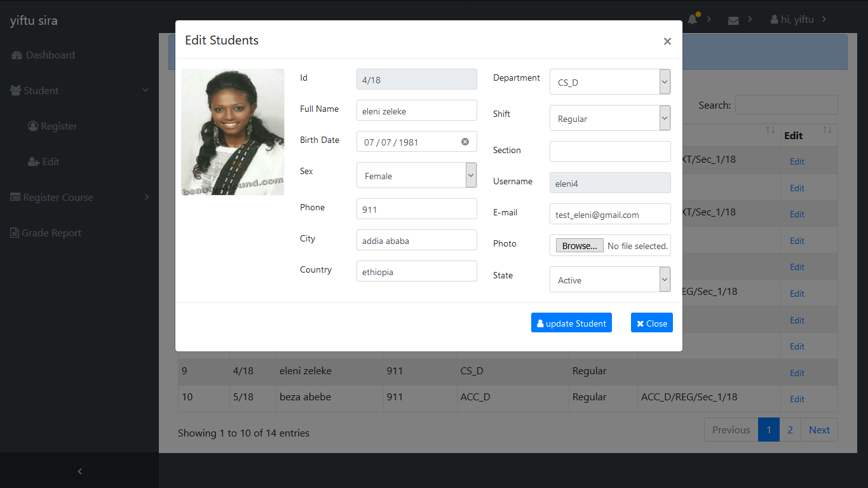Click the Full Name input field
The width and height of the screenshot is (868, 488).
pyautogui.click(x=416, y=111)
